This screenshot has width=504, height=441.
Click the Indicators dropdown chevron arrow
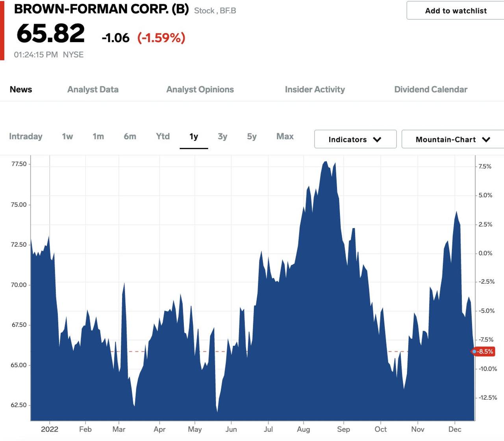click(377, 140)
